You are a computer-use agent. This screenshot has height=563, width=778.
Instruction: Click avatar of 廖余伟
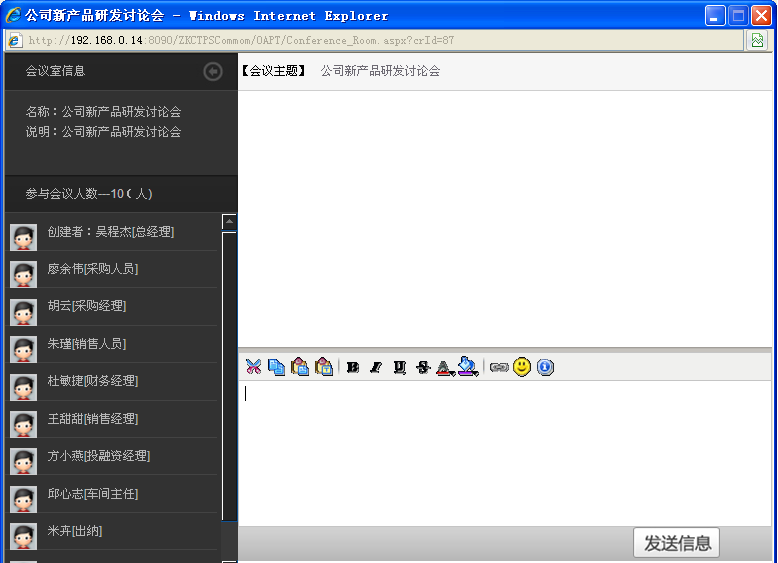[23, 274]
